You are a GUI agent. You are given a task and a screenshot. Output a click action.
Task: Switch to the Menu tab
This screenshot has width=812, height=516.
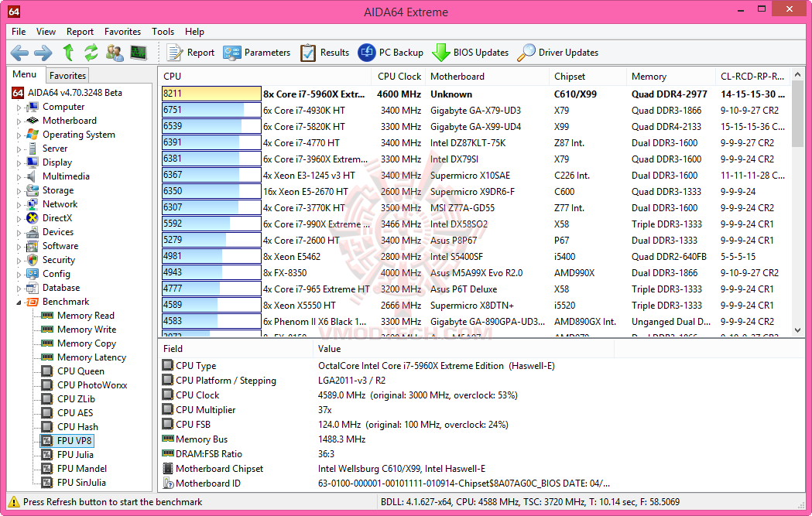point(25,74)
